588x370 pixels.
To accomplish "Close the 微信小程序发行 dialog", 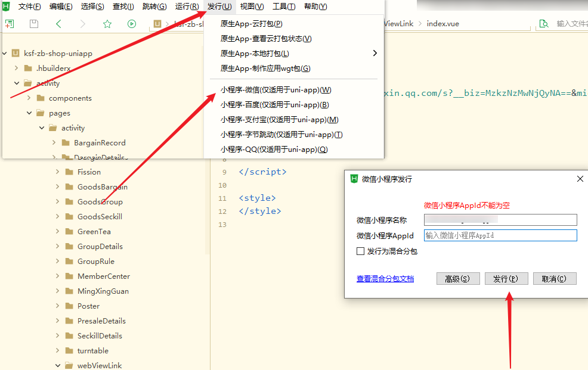I will (x=580, y=179).
